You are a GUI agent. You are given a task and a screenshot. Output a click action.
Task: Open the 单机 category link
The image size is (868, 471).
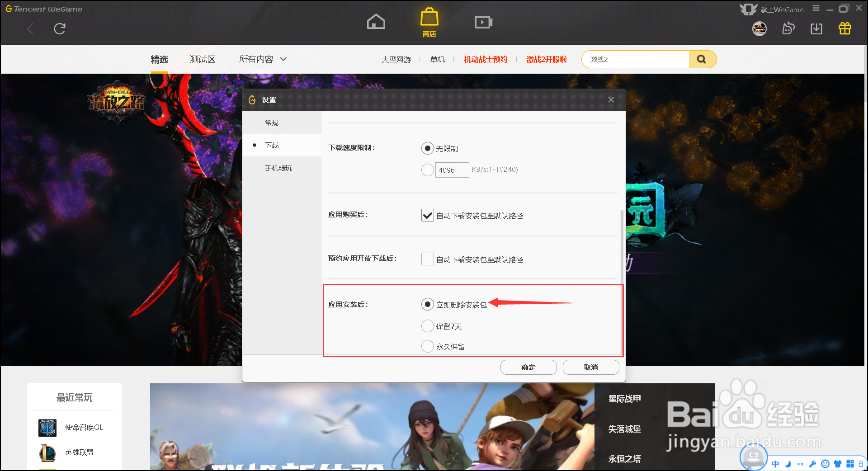point(437,59)
